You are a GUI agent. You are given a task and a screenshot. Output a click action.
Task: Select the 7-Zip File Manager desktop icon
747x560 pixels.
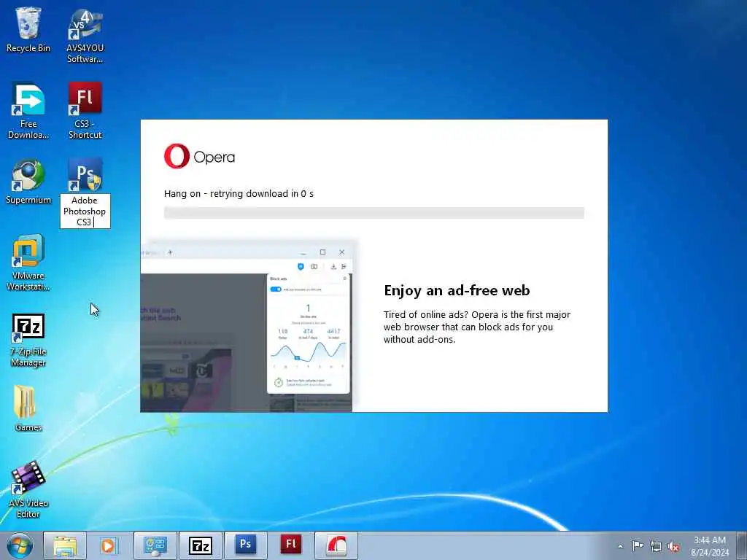(x=28, y=340)
